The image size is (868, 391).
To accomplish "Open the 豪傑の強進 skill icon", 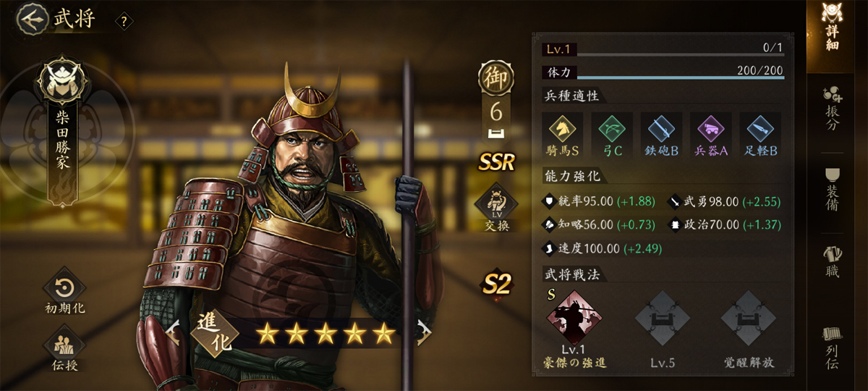I will [574, 319].
